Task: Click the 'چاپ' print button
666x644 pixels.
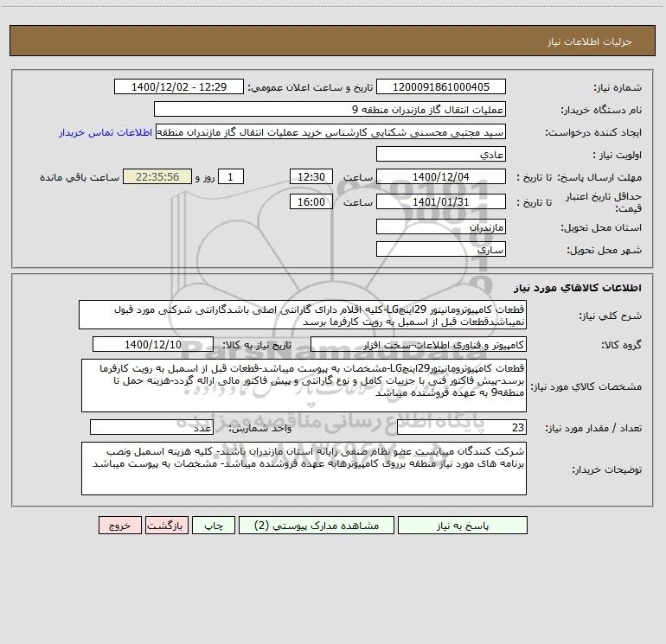Action: 214,526
